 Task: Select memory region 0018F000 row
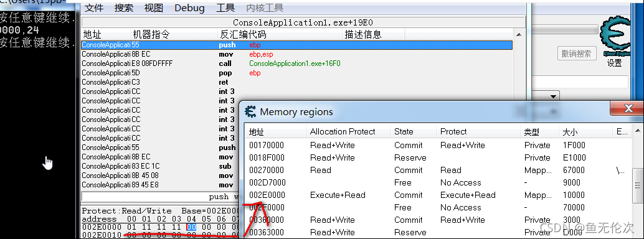coord(438,157)
